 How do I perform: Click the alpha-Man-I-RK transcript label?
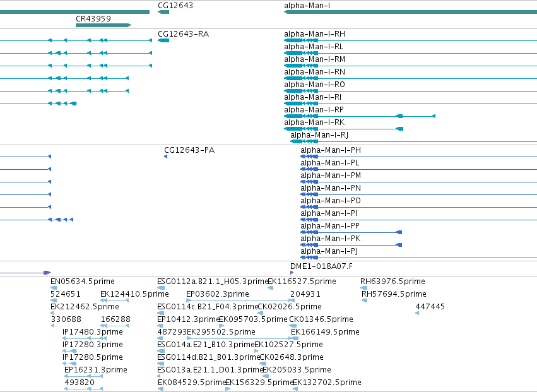(x=314, y=122)
